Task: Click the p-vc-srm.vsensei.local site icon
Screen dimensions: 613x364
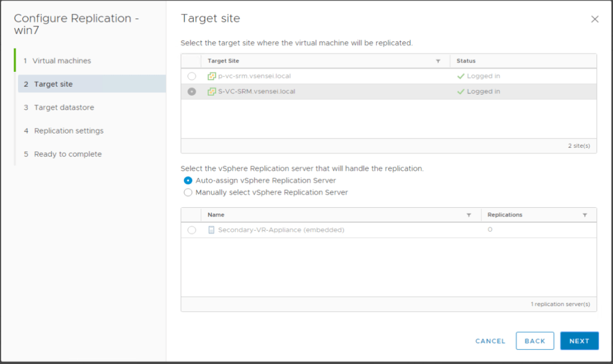Action: coord(211,77)
